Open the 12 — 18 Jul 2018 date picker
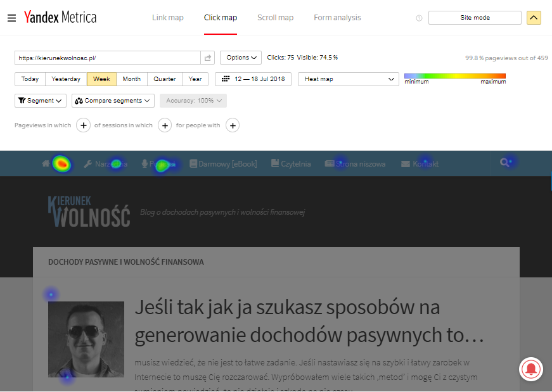 tap(254, 79)
